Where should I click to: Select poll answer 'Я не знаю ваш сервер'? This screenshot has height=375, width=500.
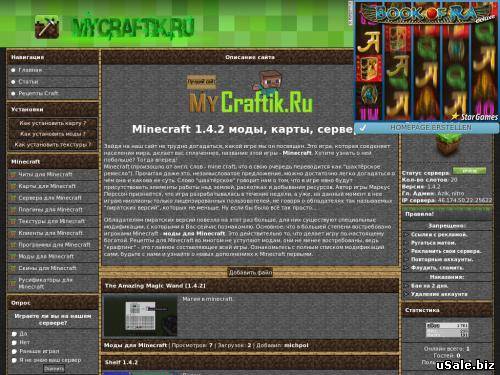[14, 360]
